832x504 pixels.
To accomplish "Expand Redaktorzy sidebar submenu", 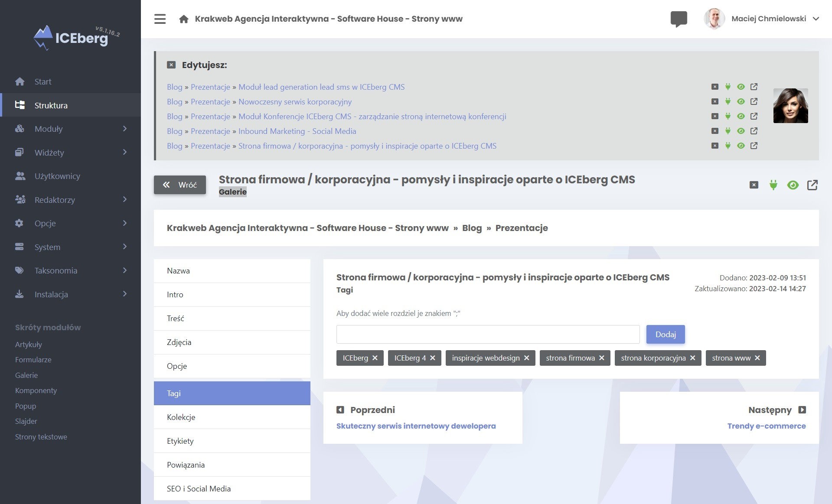I will 70,200.
